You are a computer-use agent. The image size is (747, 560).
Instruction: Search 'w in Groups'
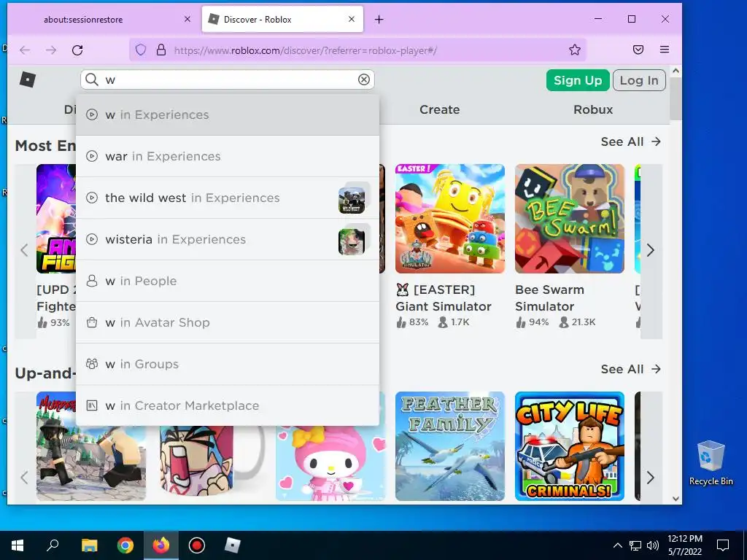(228, 364)
